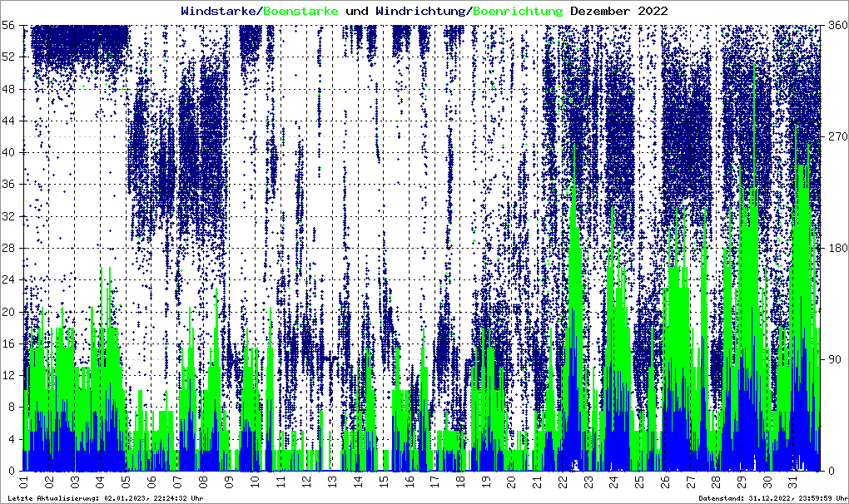Click the 56 label on left axis

point(9,25)
